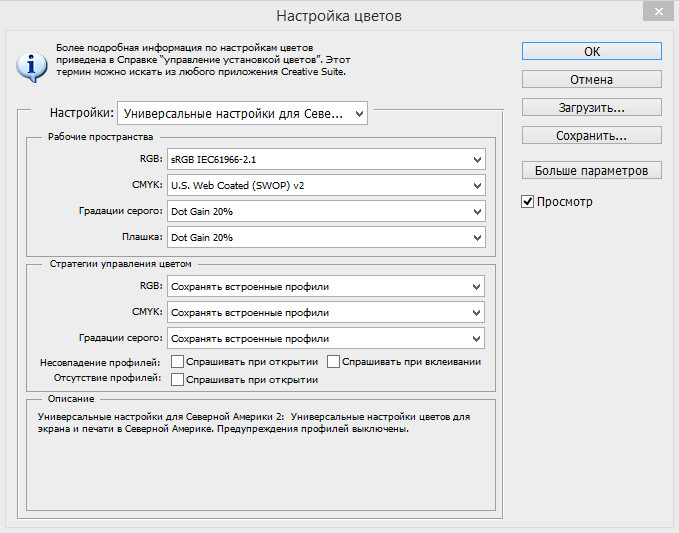Enable Спрашивать при вклеивании checkbox
679x533 pixels.
(334, 361)
